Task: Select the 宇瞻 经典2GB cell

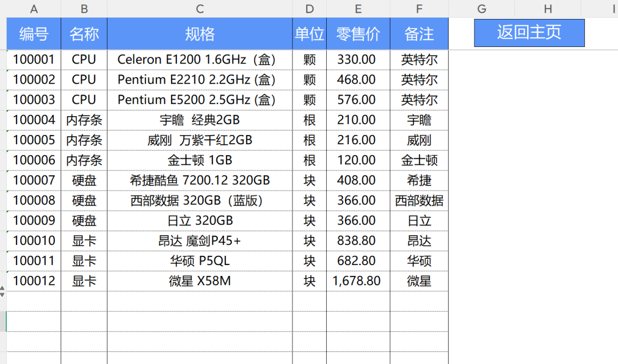Action: pyautogui.click(x=200, y=120)
